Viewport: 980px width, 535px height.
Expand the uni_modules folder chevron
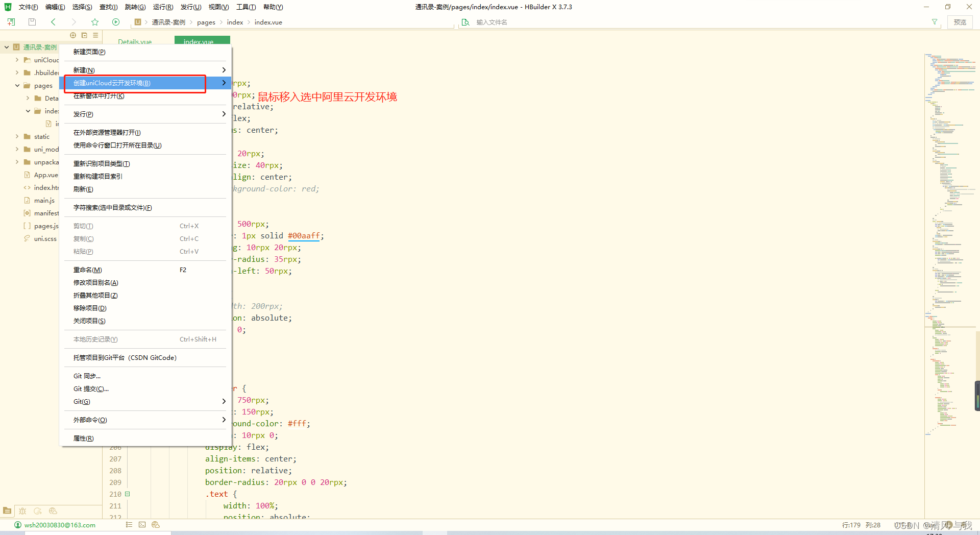[x=17, y=149]
